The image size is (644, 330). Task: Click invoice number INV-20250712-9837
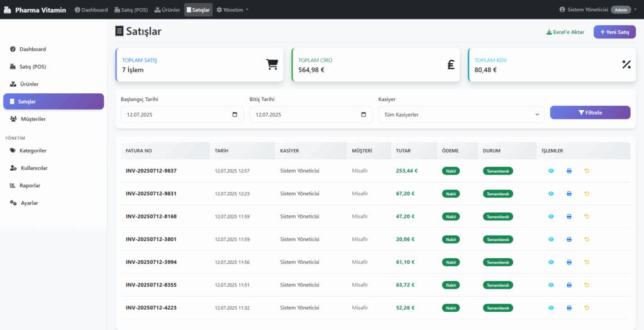click(151, 171)
